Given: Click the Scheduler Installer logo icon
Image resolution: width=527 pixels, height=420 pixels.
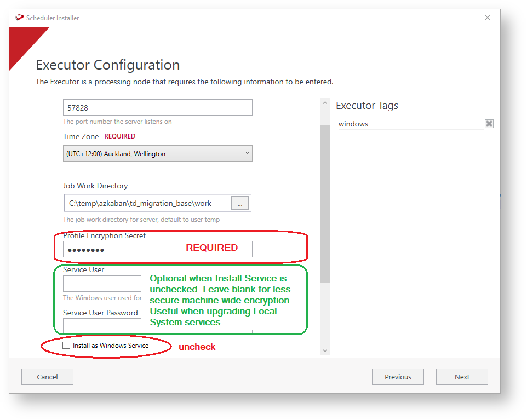Looking at the screenshot, I should tap(19, 18).
